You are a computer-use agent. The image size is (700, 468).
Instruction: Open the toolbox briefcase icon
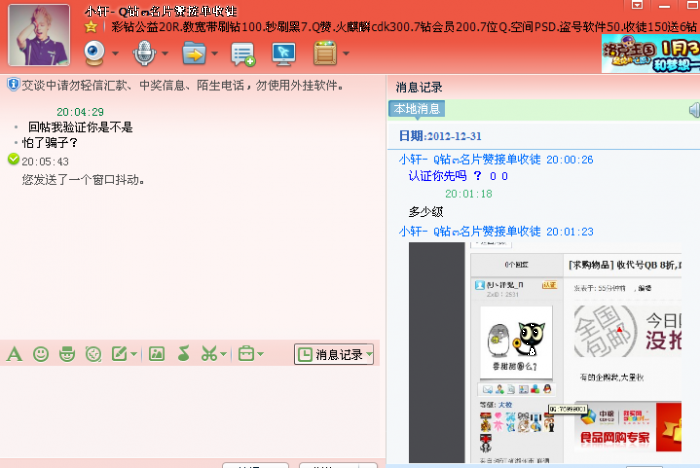coord(246,354)
